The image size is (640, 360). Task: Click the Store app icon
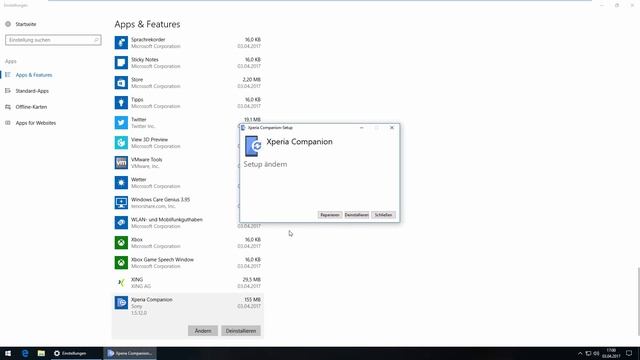(121, 82)
